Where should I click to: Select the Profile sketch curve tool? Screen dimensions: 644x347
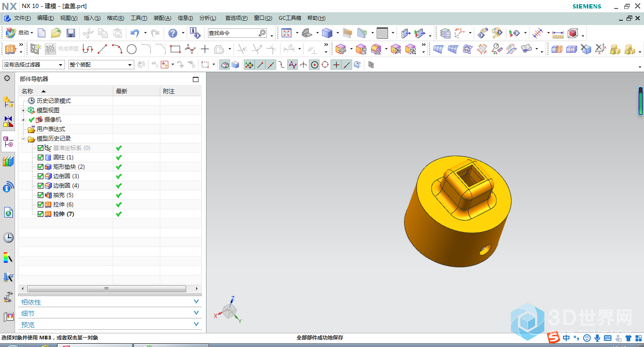[88, 49]
